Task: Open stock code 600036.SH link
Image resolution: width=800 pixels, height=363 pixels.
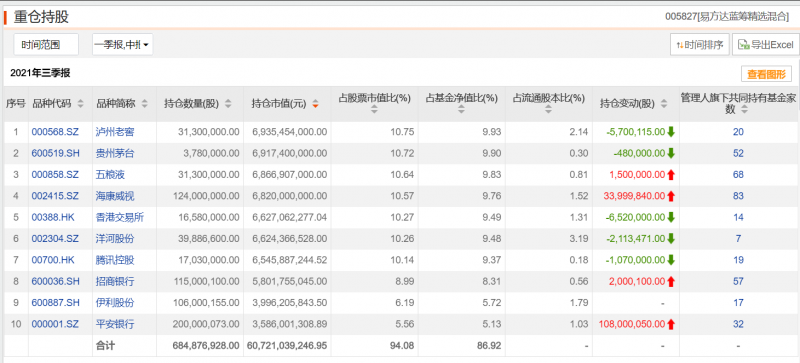Action: 55,281
